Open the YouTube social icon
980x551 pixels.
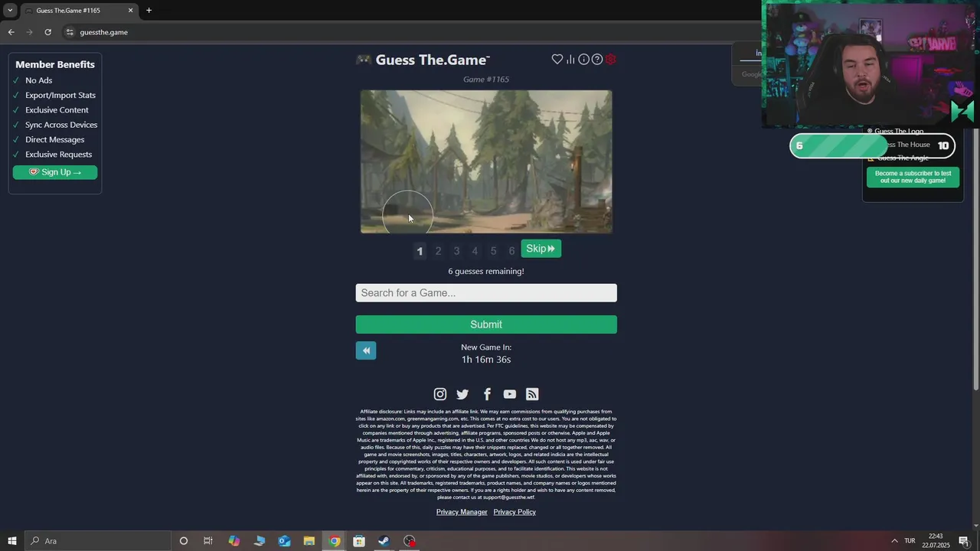point(510,394)
